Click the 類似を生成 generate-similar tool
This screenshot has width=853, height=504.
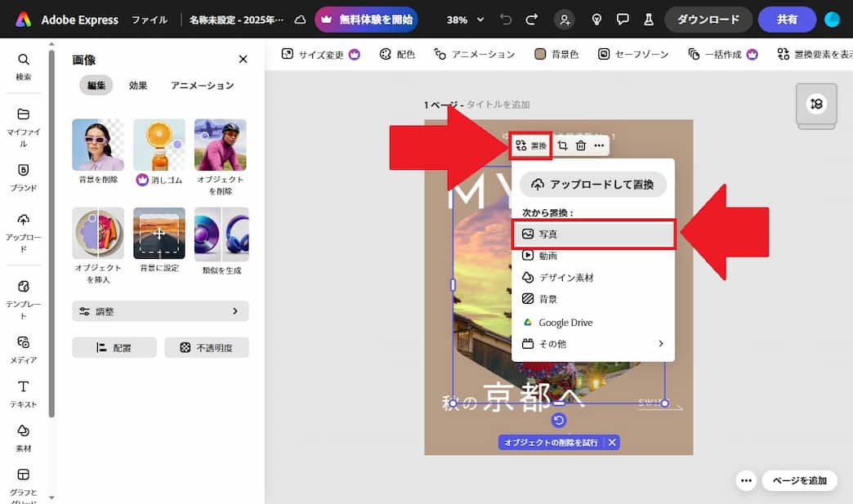point(220,237)
